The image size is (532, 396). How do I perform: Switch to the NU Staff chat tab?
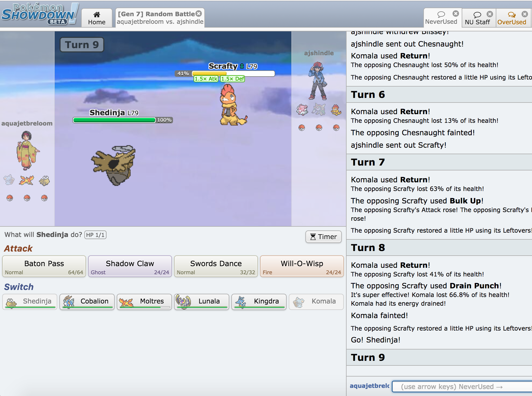pos(477,18)
